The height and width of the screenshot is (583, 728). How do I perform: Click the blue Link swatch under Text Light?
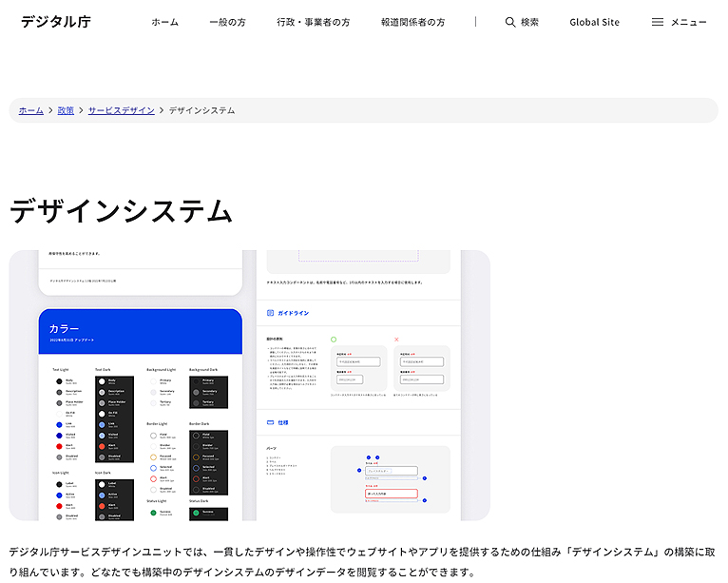58,424
